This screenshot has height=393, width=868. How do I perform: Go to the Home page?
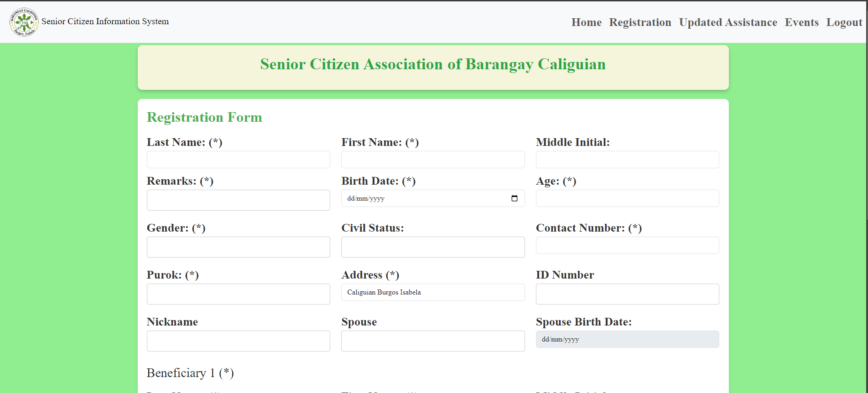point(586,22)
